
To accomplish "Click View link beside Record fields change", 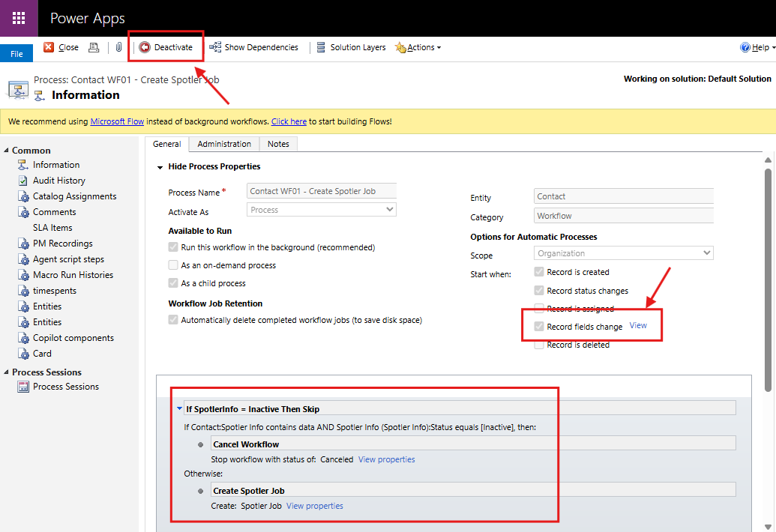I will 638,325.
